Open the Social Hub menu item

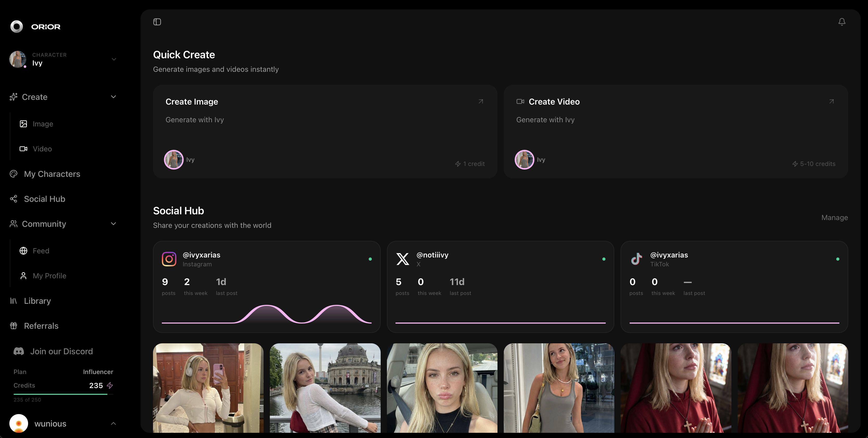tap(44, 199)
